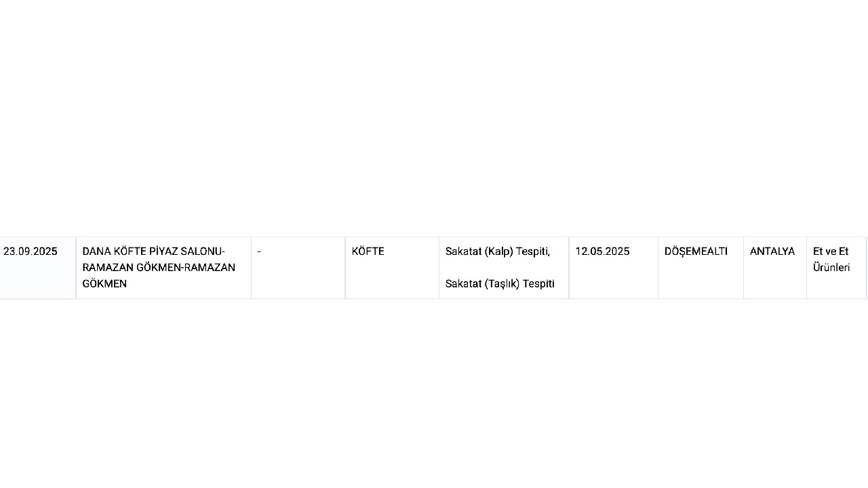Click the word DANA in the firm name
Screen dimensions: 868x488
tap(96, 251)
